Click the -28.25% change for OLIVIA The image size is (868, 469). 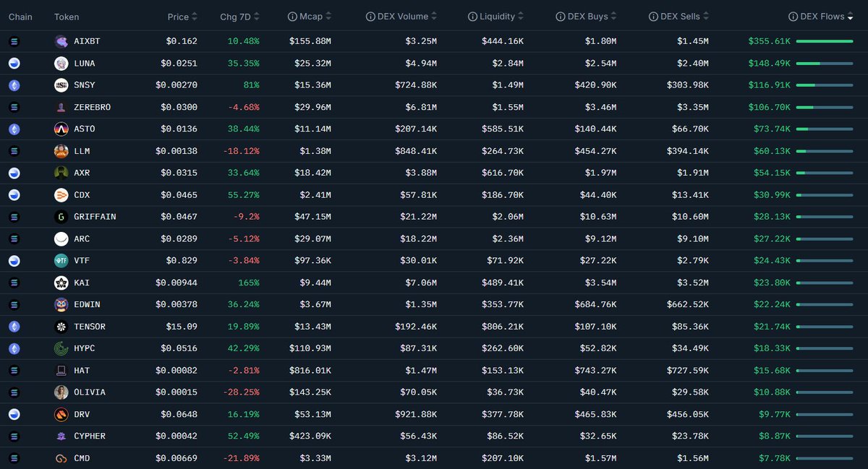click(x=243, y=392)
